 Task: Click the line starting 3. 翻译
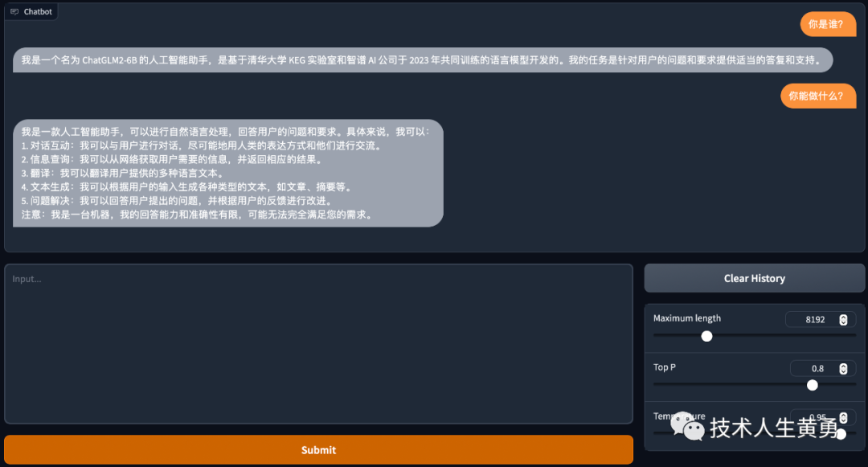[x=123, y=173]
